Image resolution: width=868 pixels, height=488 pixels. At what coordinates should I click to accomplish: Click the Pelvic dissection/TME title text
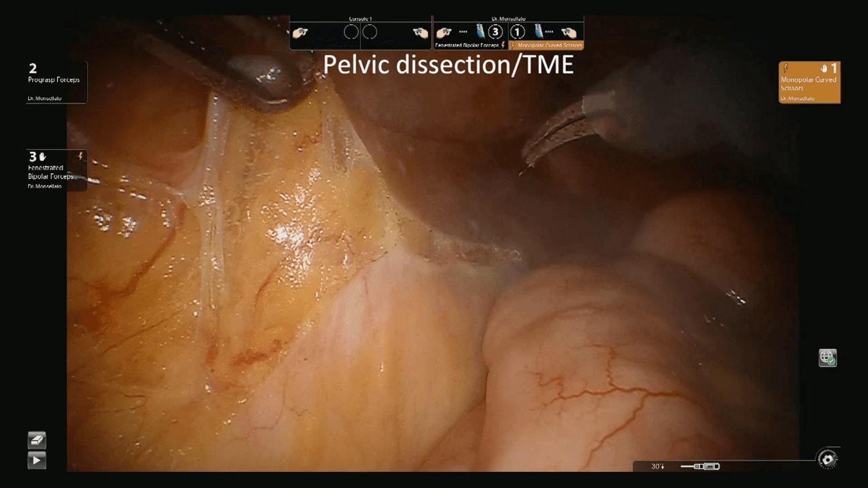448,64
